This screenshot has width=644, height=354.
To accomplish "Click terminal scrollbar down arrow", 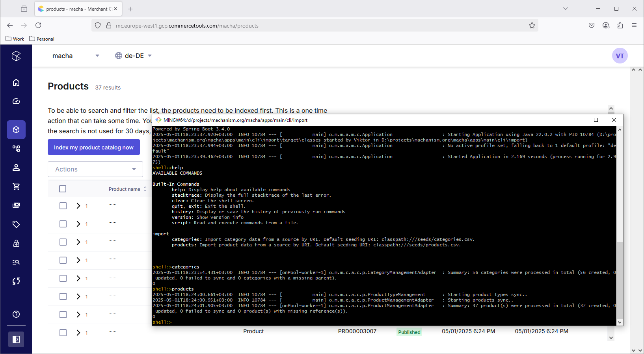I will (620, 322).
